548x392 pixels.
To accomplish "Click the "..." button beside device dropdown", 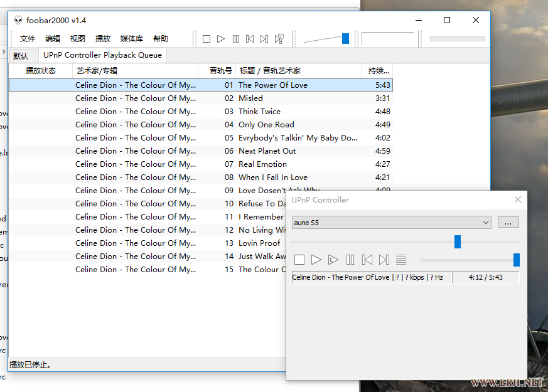I will [x=508, y=223].
